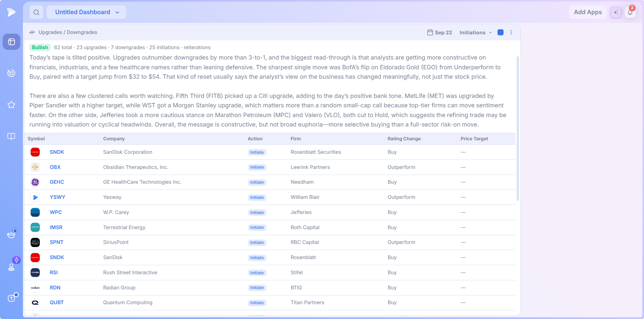Select the firm name Leerink Partners
Screen dimensions: 644x319
[x=310, y=167]
